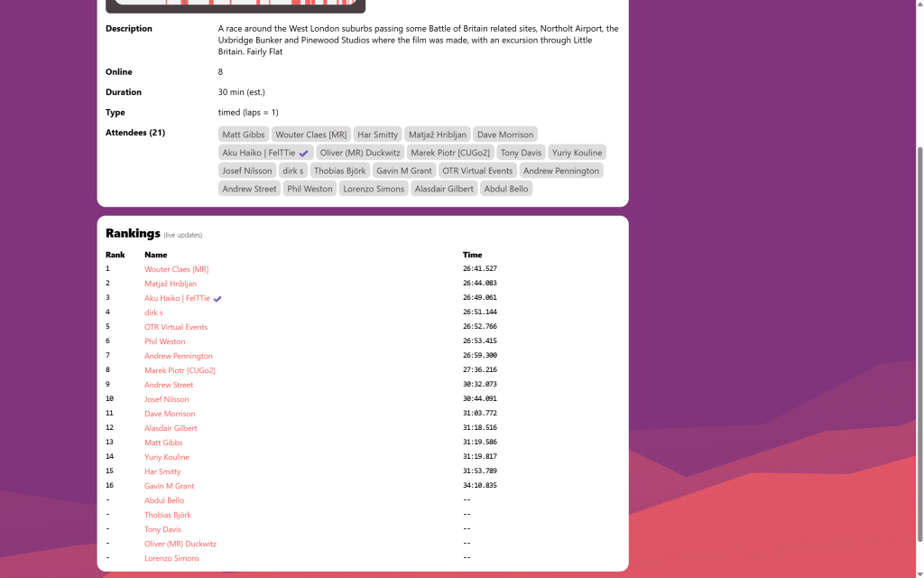The height and width of the screenshot is (578, 924).
Task: Click the route elevation thumbnail strip
Action: pos(236,5)
